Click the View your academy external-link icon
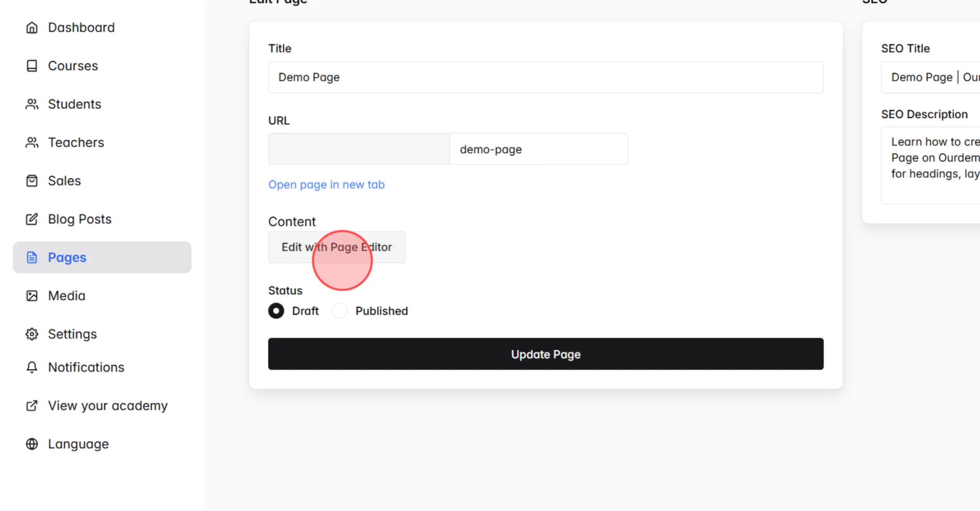This screenshot has height=511, width=980. coord(32,406)
